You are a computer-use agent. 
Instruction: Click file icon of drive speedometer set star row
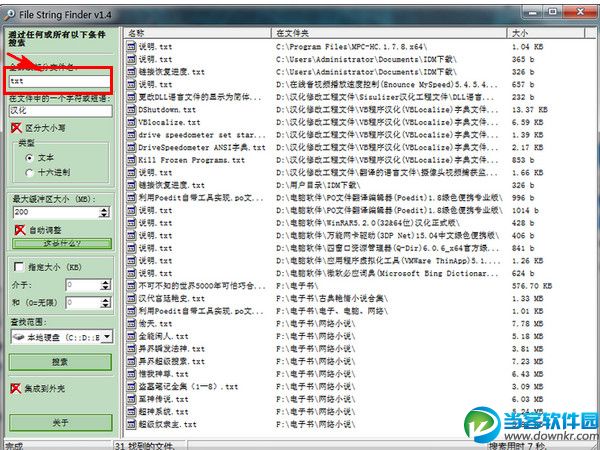click(131, 135)
